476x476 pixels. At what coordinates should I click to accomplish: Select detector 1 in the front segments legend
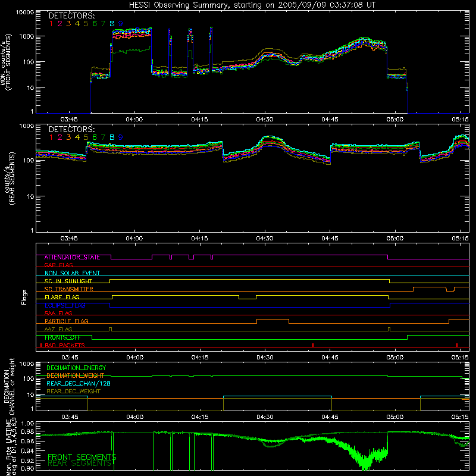click(x=51, y=24)
